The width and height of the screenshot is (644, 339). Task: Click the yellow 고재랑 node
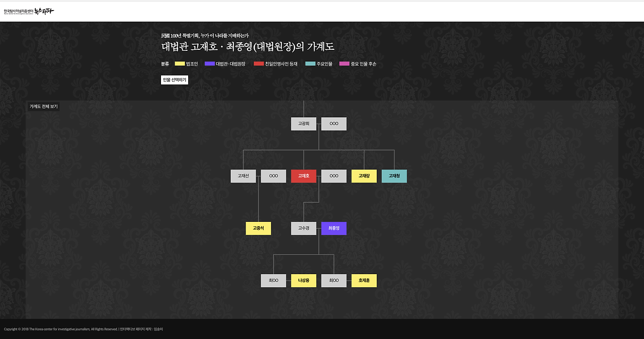click(x=364, y=176)
